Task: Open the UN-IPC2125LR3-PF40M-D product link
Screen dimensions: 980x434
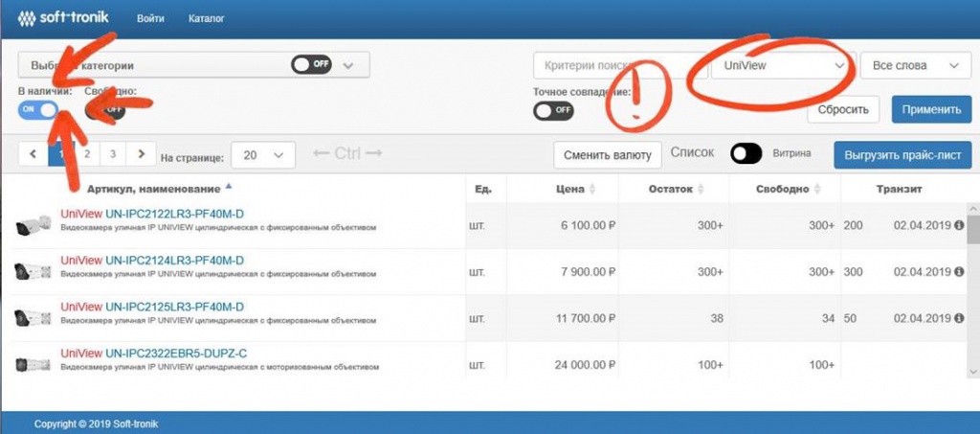Action: pyautogui.click(x=174, y=307)
